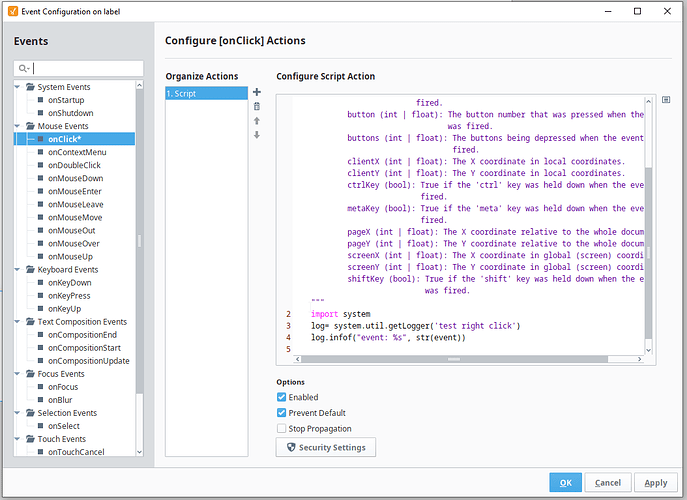Click the Text Composition Events folder icon

click(30, 321)
